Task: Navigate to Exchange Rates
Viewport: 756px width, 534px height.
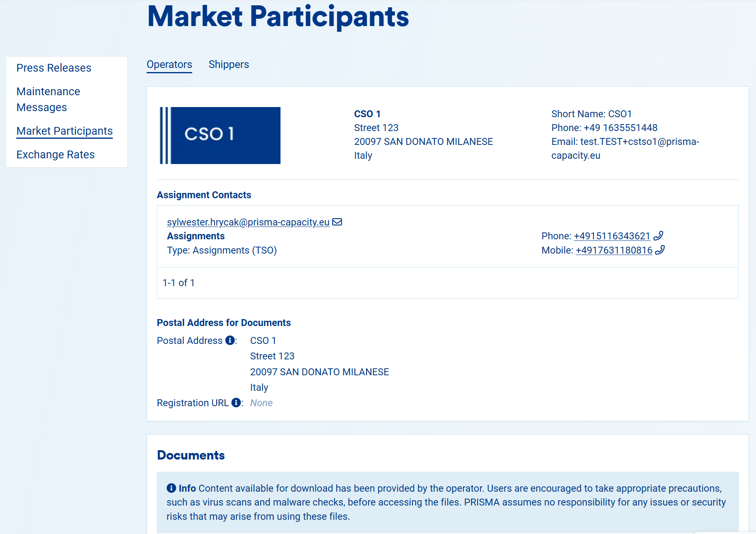Action: point(55,155)
